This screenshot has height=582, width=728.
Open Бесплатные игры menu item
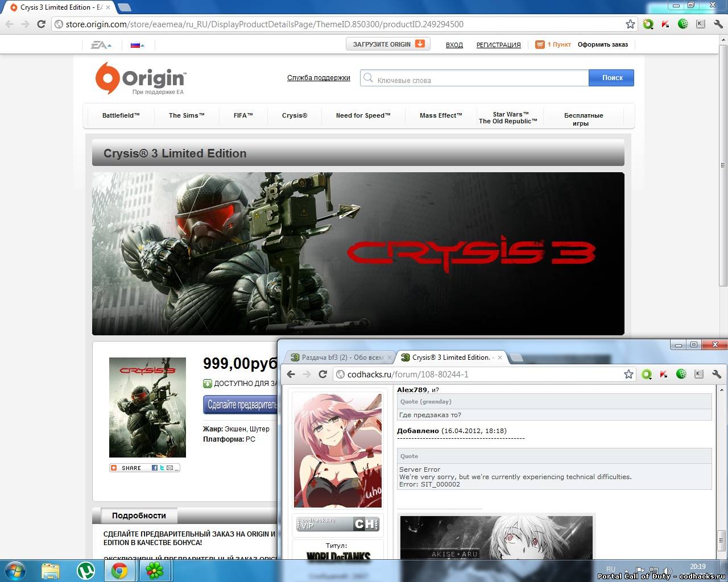click(x=584, y=119)
